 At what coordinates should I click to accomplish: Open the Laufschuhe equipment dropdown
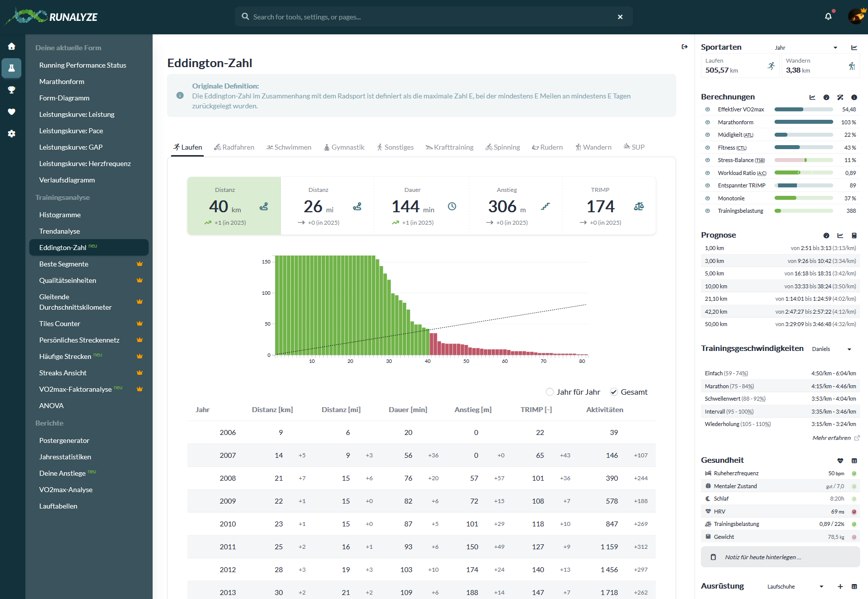coord(795,587)
